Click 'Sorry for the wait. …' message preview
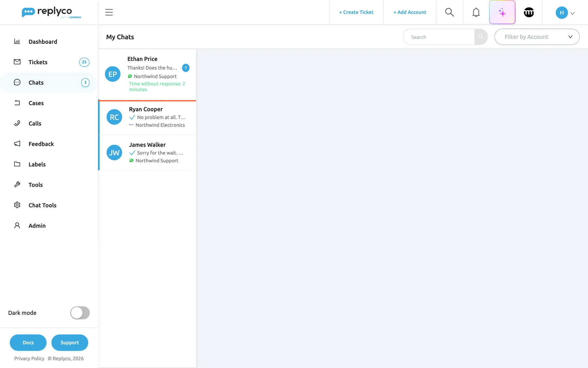This screenshot has height=368, width=588. pos(160,153)
